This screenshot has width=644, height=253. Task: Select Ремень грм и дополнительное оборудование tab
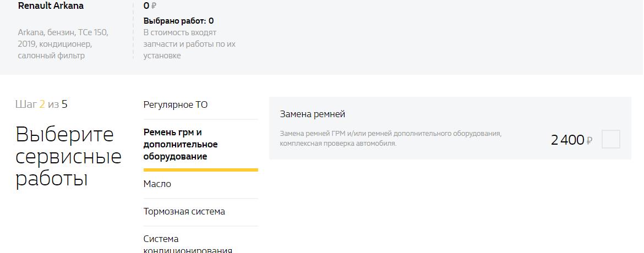click(x=181, y=145)
